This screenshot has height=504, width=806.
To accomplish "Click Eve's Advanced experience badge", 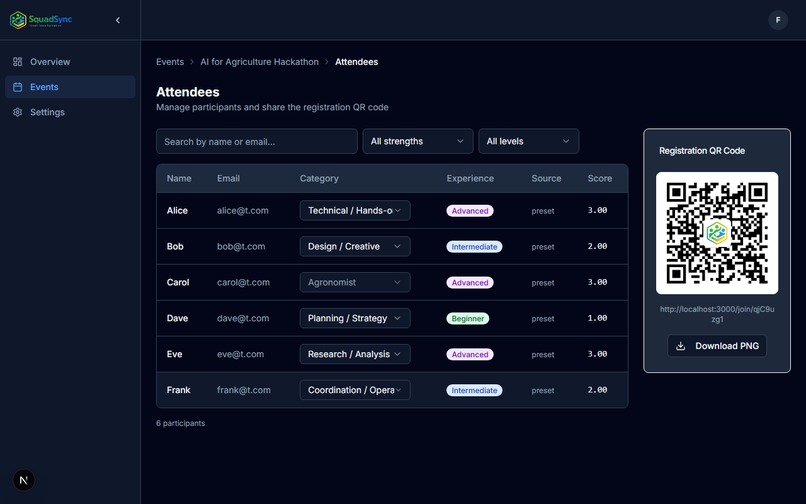I will tap(470, 354).
